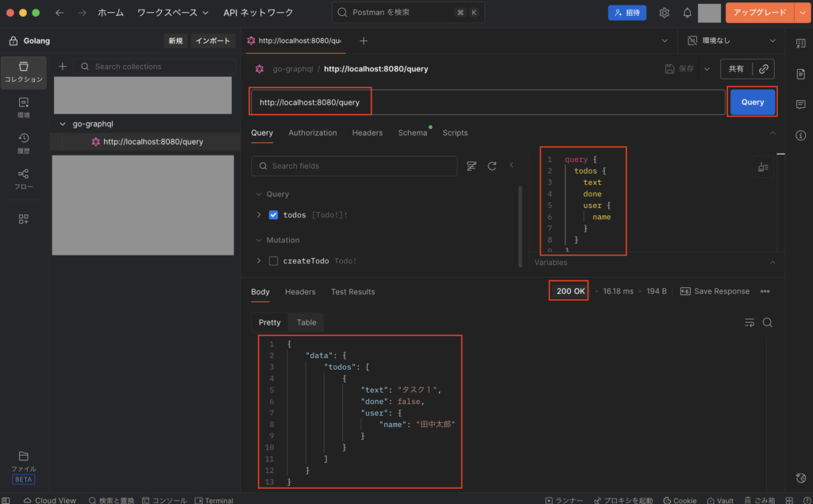The image size is (813, 504).
Task: Click the search icon in response body
Action: point(767,322)
